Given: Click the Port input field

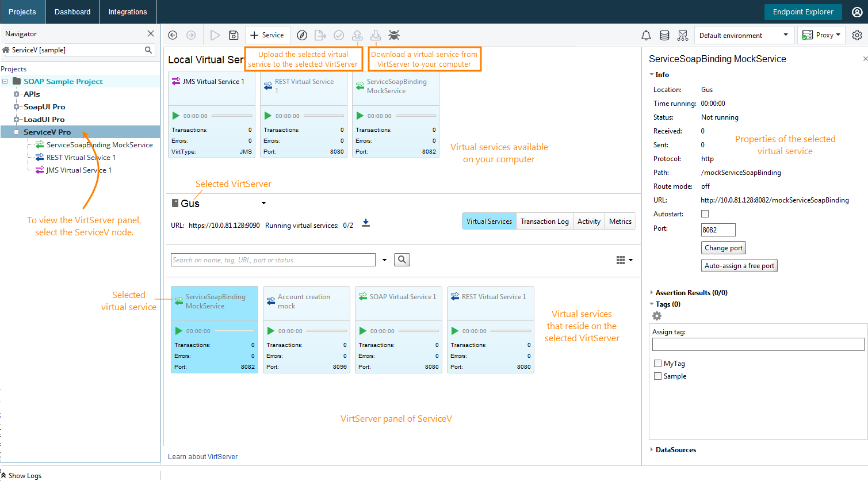Looking at the screenshot, I should (718, 230).
